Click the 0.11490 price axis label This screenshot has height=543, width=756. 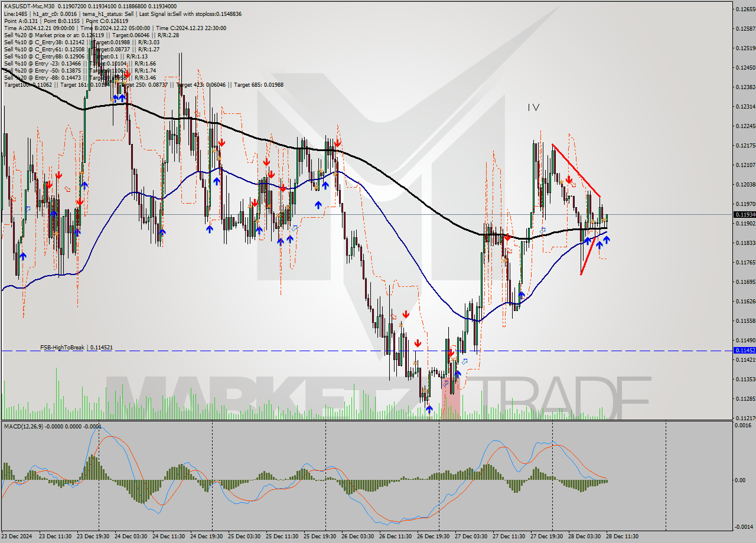coord(745,340)
